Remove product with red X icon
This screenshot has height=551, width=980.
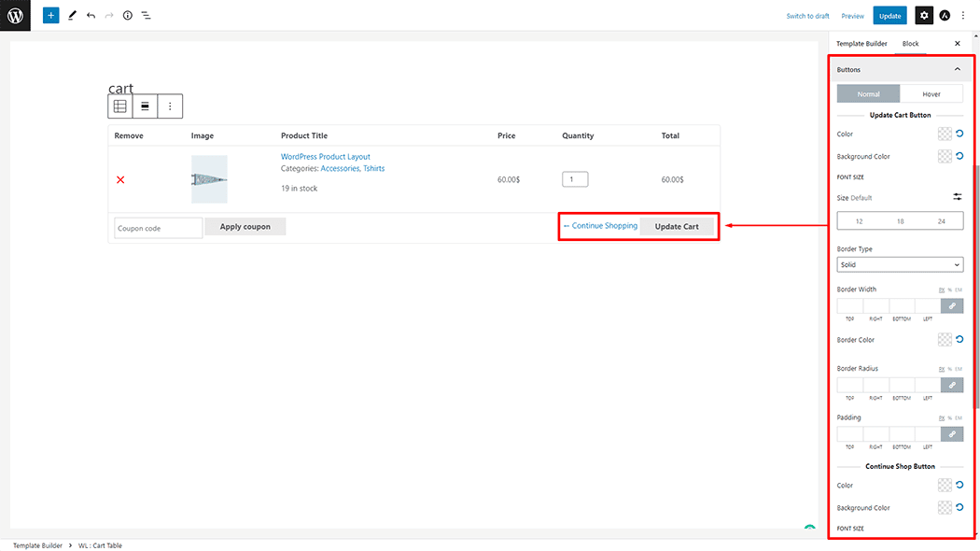[120, 179]
